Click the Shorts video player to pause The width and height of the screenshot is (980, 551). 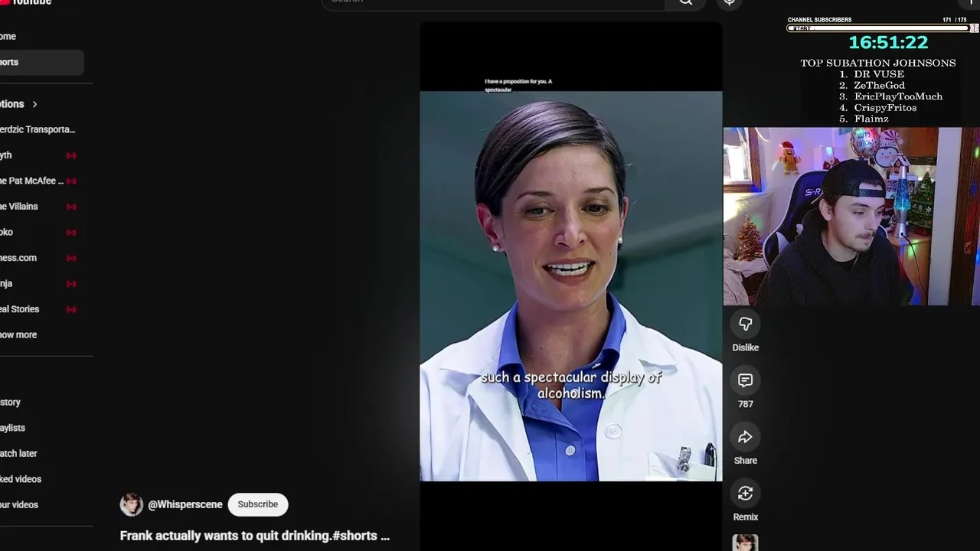pos(570,286)
